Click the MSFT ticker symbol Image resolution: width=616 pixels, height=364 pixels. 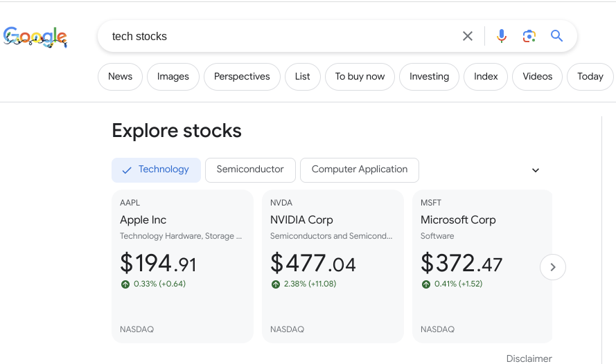click(431, 203)
